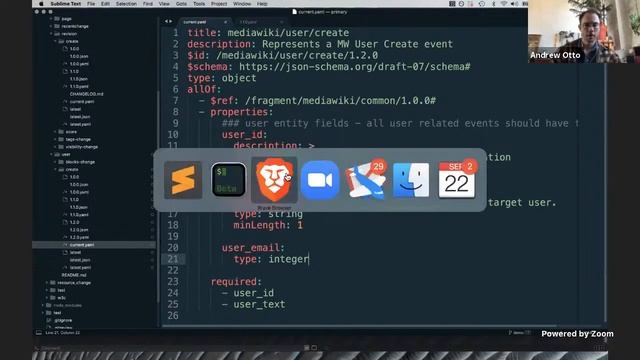Click 'Line 21, Column 22' in status bar

pos(62,333)
